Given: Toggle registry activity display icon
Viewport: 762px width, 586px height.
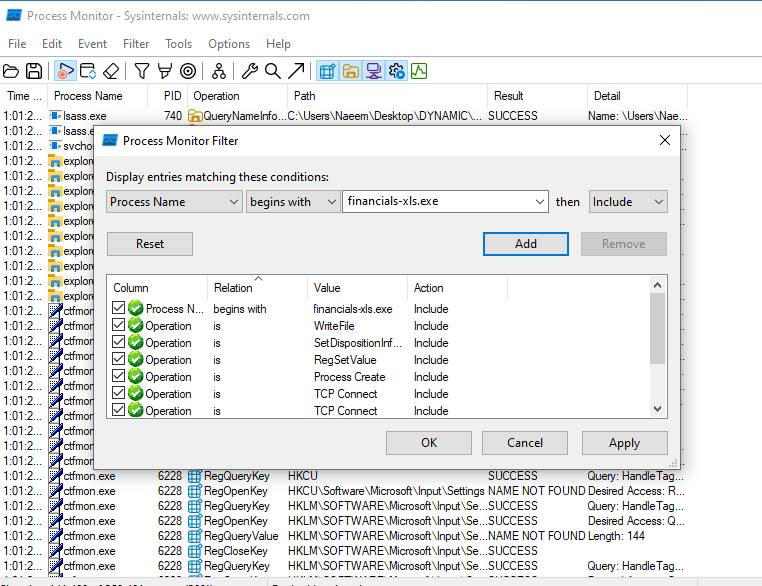Looking at the screenshot, I should click(x=328, y=71).
